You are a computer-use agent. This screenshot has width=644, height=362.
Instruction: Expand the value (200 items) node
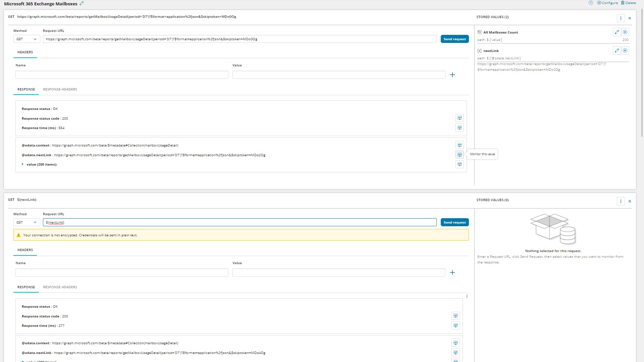coord(22,164)
